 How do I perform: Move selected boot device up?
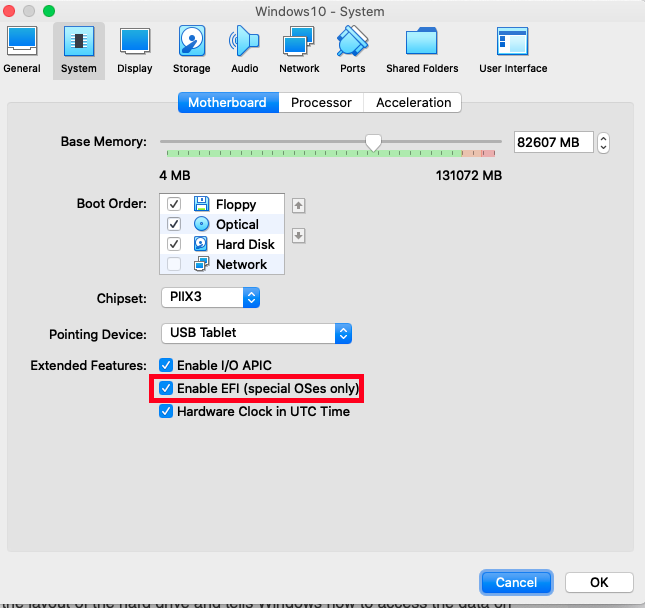[x=298, y=205]
